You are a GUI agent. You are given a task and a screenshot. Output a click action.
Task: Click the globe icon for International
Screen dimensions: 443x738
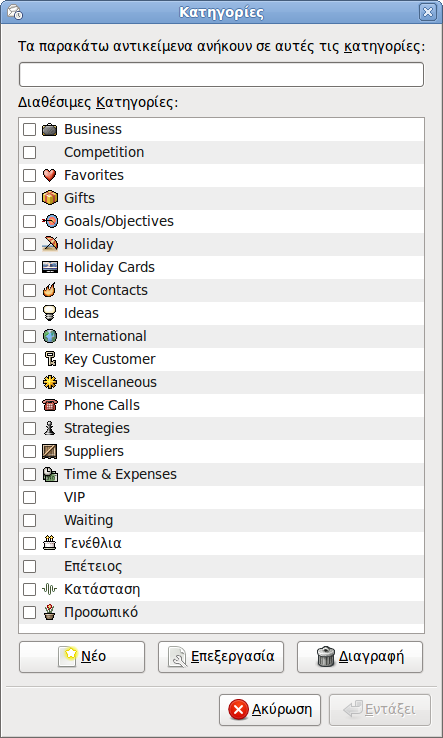[49, 337]
